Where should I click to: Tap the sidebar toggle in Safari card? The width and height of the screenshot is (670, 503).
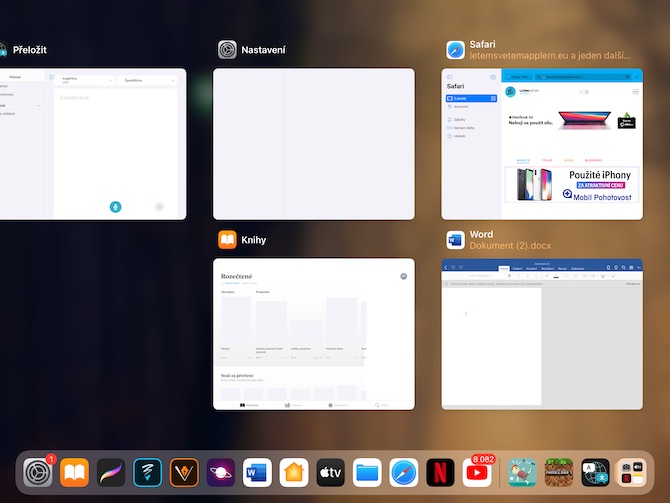[x=450, y=77]
